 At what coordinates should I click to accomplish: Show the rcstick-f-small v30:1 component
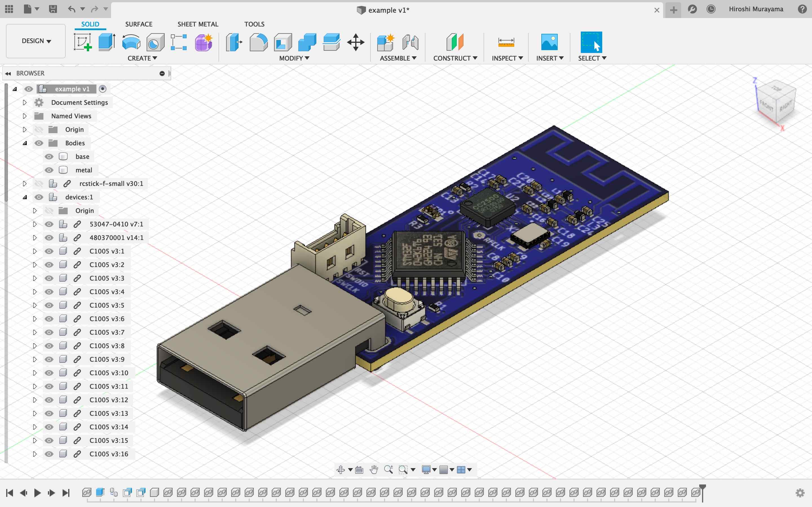[x=39, y=183]
